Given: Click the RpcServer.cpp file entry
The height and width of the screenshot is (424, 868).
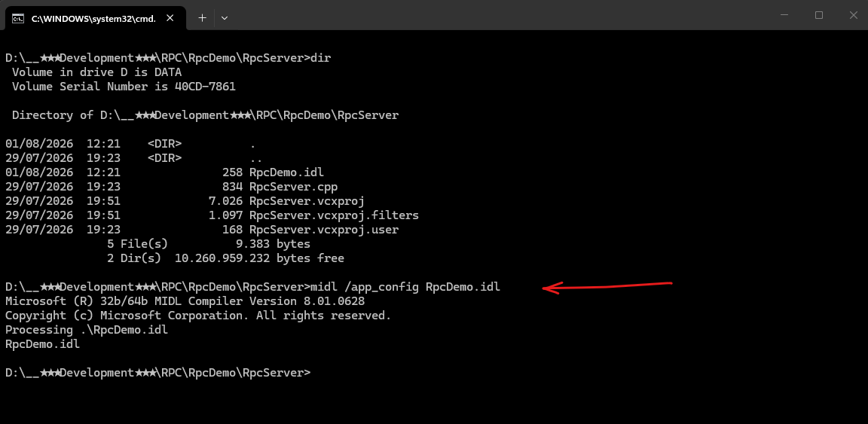Looking at the screenshot, I should coord(293,187).
